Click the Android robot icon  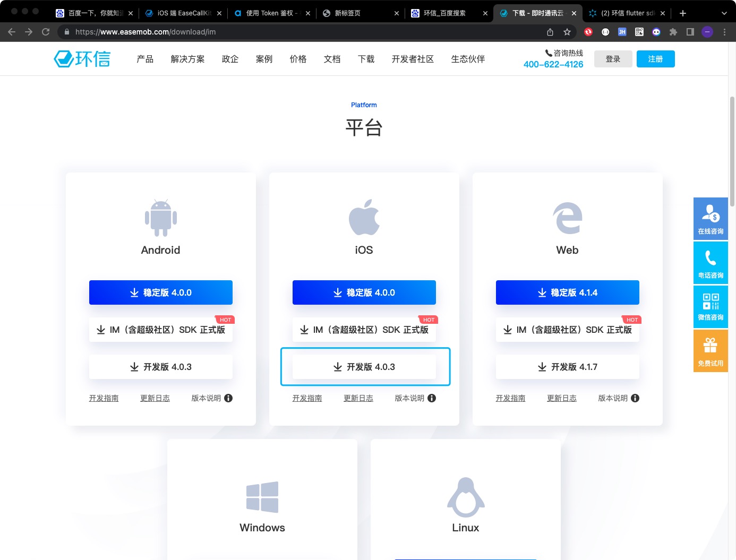(x=161, y=218)
